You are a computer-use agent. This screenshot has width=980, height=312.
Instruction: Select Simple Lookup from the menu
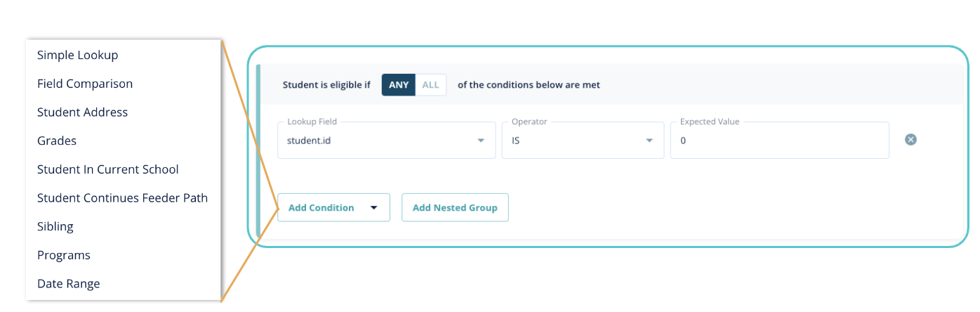point(77,55)
